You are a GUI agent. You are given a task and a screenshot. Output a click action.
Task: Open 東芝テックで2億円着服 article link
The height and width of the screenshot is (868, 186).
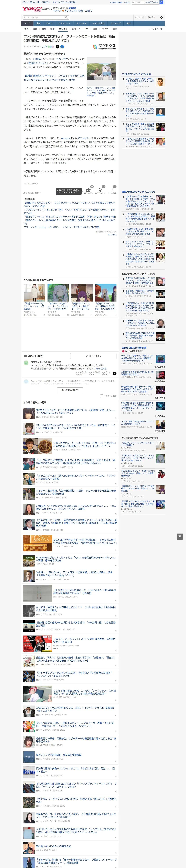[59, 755]
